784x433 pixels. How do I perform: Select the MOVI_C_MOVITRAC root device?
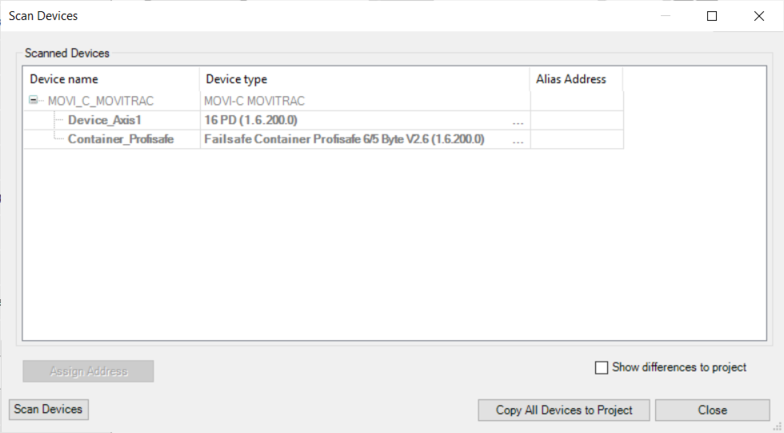click(106, 101)
